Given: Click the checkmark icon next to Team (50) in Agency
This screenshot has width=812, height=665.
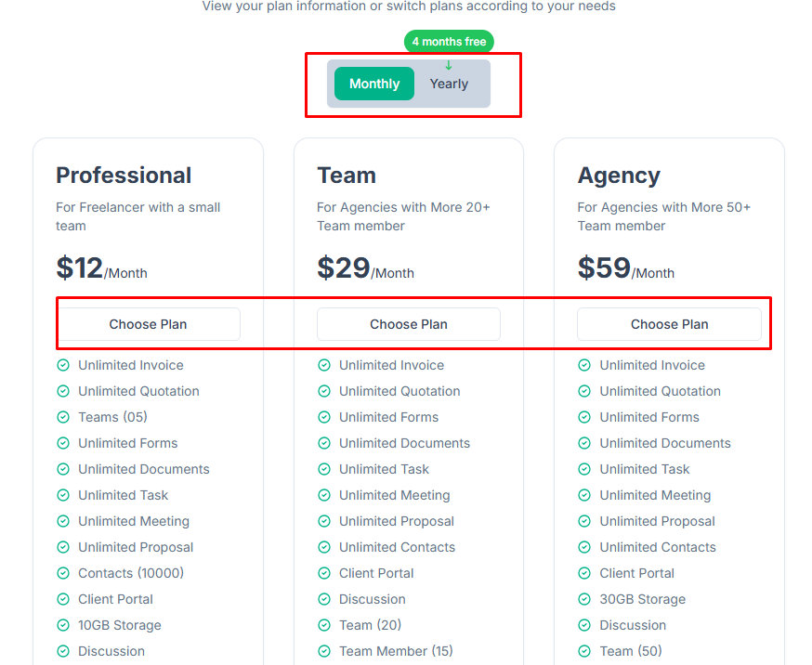Looking at the screenshot, I should [585, 651].
